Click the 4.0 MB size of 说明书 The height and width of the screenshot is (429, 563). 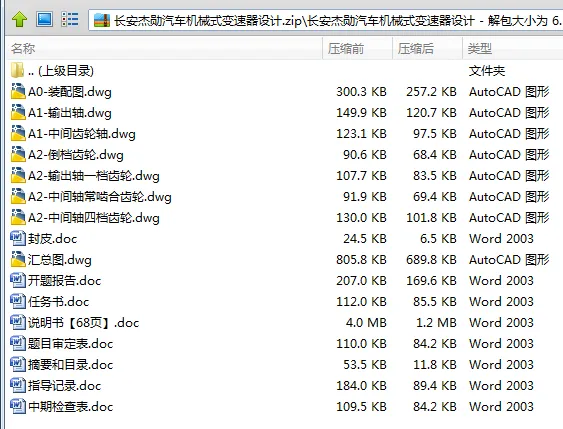point(366,323)
